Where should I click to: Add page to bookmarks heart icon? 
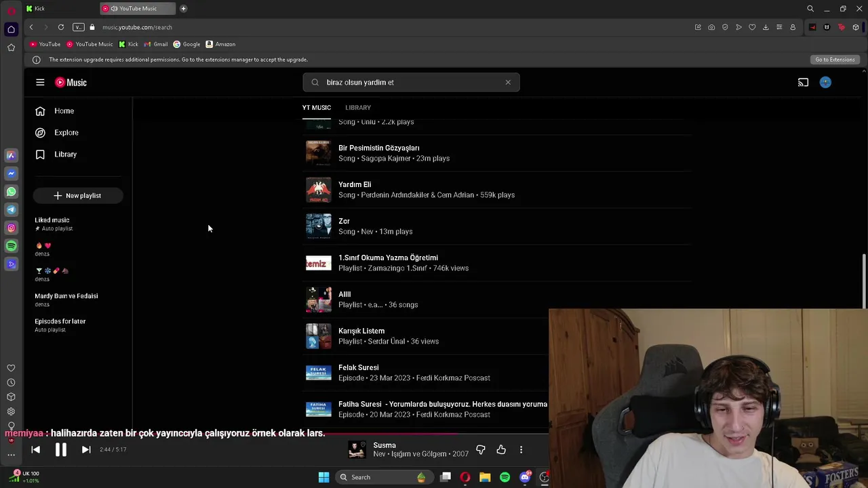(752, 27)
